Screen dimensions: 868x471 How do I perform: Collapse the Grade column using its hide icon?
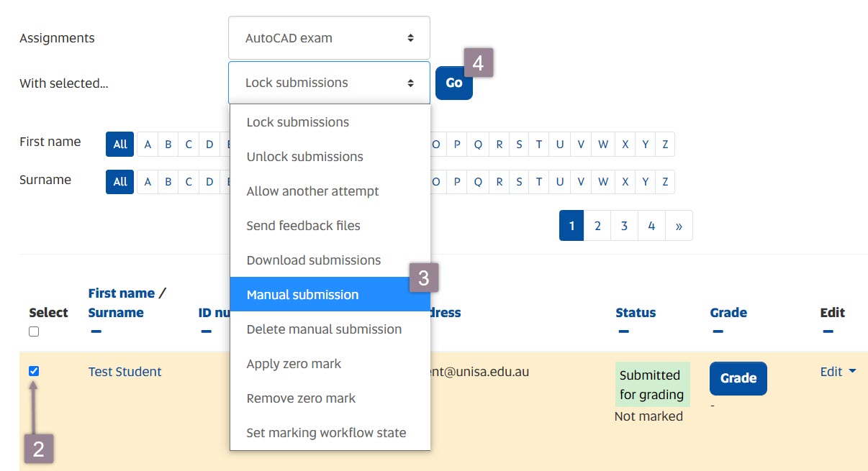(717, 331)
